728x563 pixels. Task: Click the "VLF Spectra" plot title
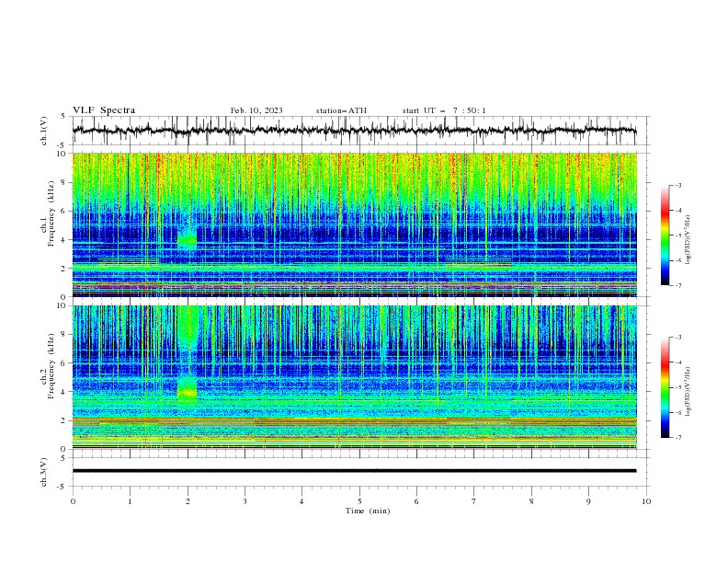[x=104, y=110]
